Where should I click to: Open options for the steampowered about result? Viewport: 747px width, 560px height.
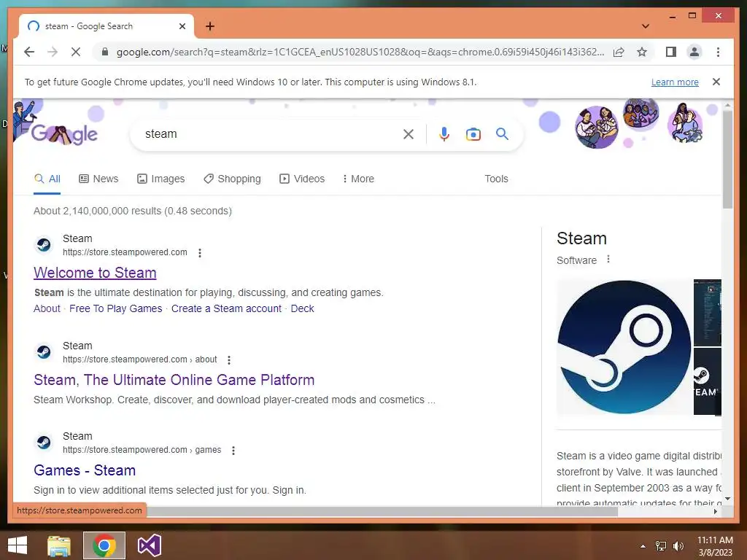[229, 360]
